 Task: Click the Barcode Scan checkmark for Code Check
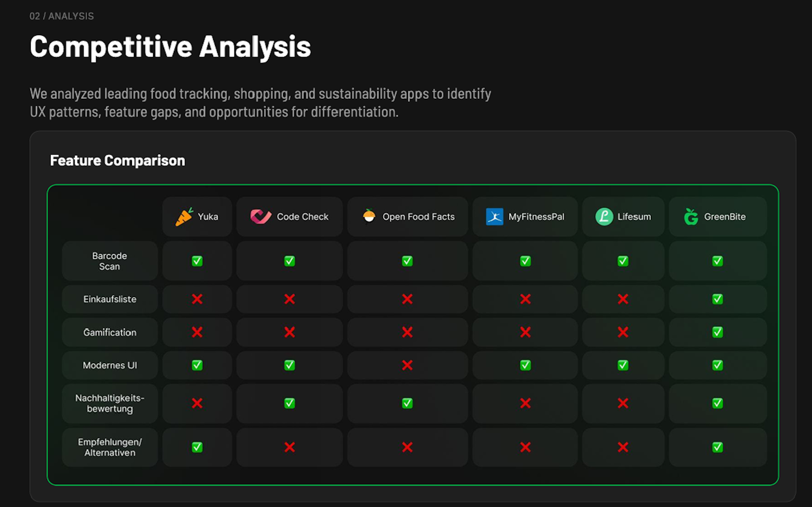[290, 261]
